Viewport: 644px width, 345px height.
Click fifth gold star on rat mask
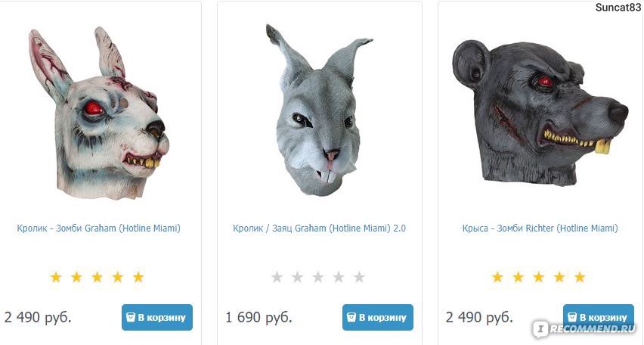tap(580, 277)
